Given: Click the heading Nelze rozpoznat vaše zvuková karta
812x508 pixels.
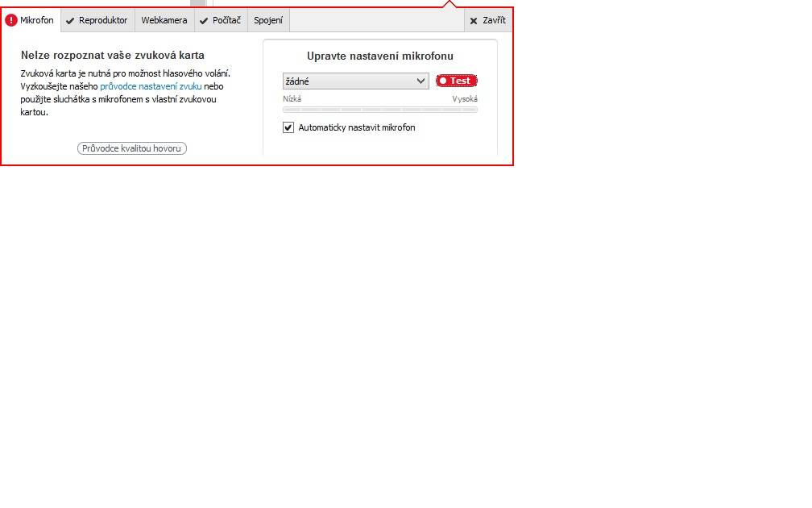Looking at the screenshot, I should pyautogui.click(x=113, y=55).
